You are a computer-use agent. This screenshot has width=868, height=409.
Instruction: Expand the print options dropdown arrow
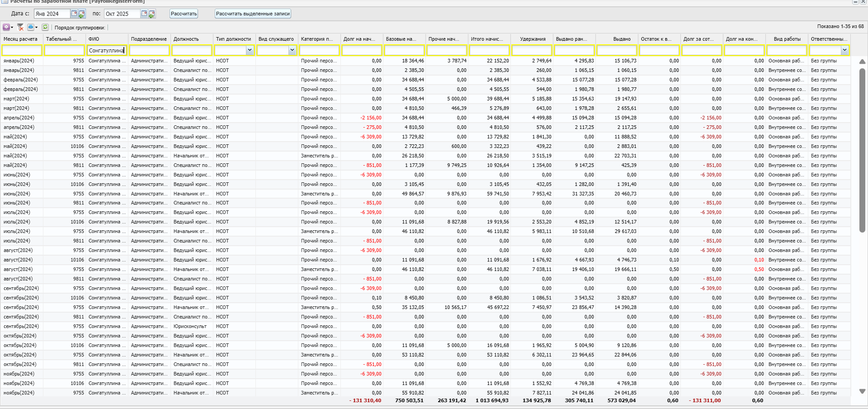[x=36, y=27]
